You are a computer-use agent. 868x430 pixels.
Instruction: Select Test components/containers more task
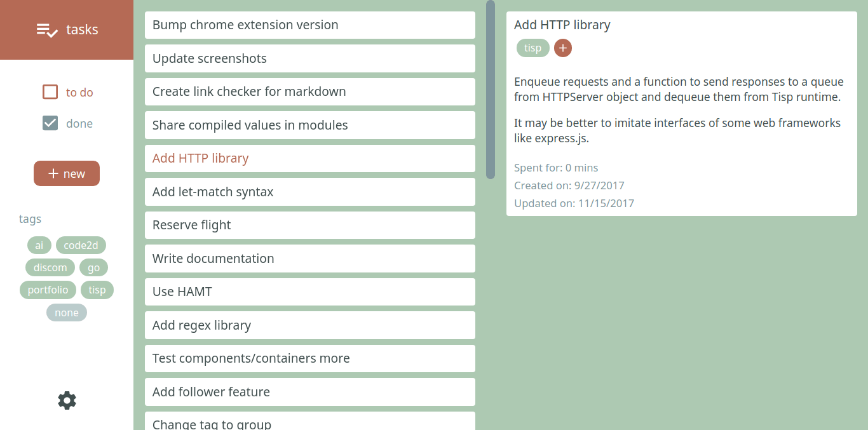point(310,358)
